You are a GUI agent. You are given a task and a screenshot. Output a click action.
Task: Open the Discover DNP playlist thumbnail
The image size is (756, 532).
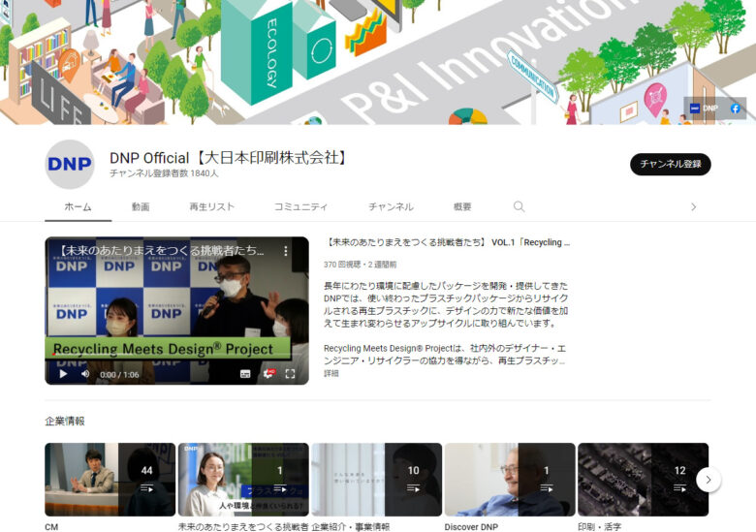click(x=510, y=480)
